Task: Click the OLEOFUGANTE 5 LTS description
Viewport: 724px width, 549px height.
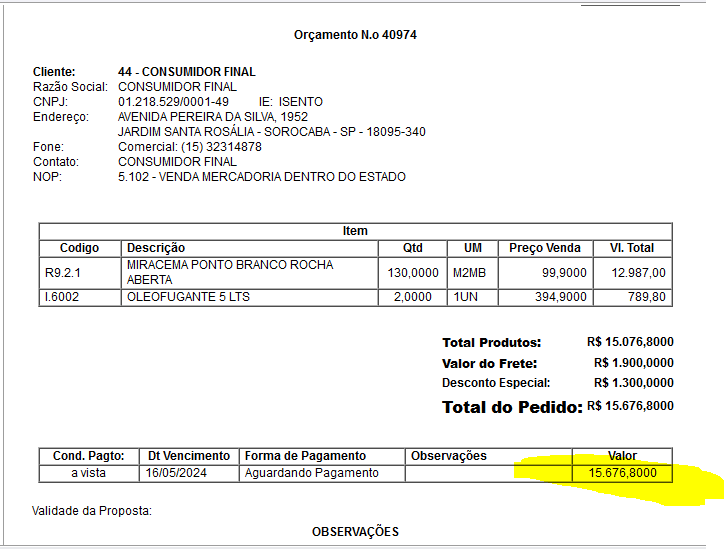Action: pyautogui.click(x=188, y=297)
